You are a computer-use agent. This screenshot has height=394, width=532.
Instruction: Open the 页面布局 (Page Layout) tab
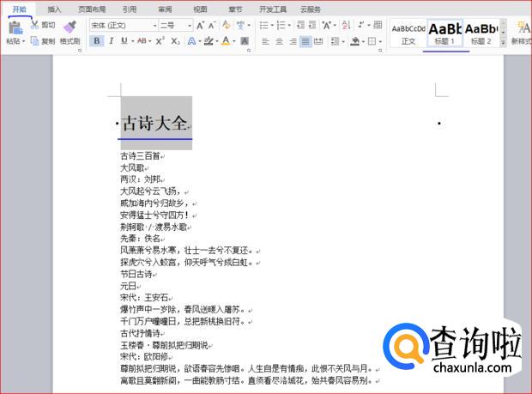click(x=91, y=9)
